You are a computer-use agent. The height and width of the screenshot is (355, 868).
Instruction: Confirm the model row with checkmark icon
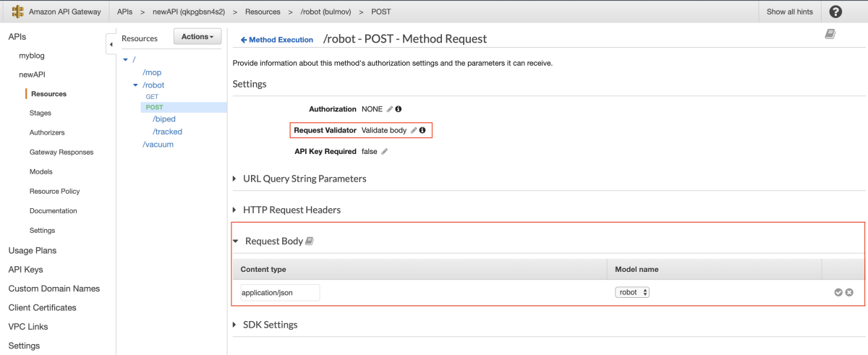click(x=838, y=292)
